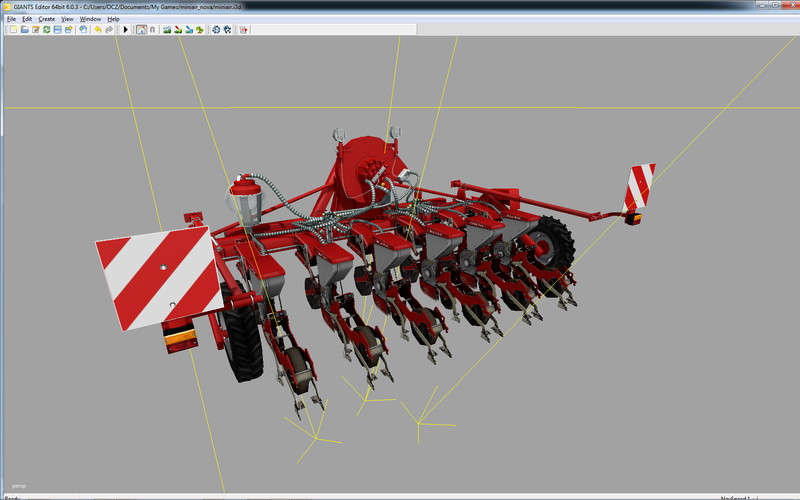This screenshot has width=800, height=500.
Task: Undo the last action via yellow arrow
Action: point(97,30)
